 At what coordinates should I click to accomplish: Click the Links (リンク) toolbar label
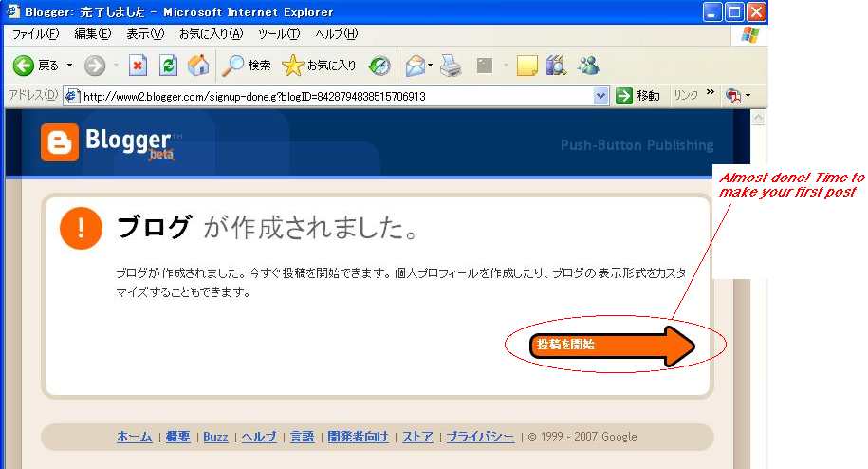686,95
